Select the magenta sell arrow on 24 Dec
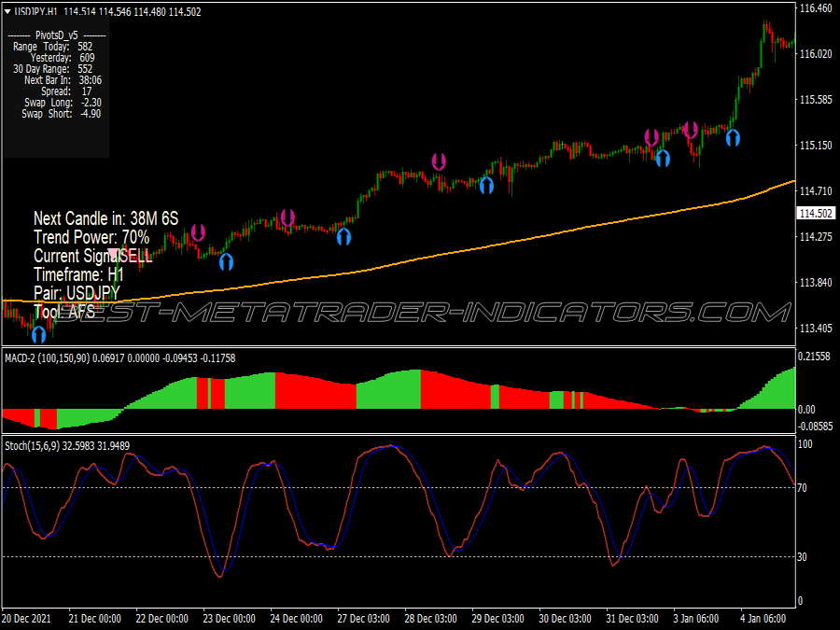This screenshot has width=840, height=630. [x=287, y=217]
